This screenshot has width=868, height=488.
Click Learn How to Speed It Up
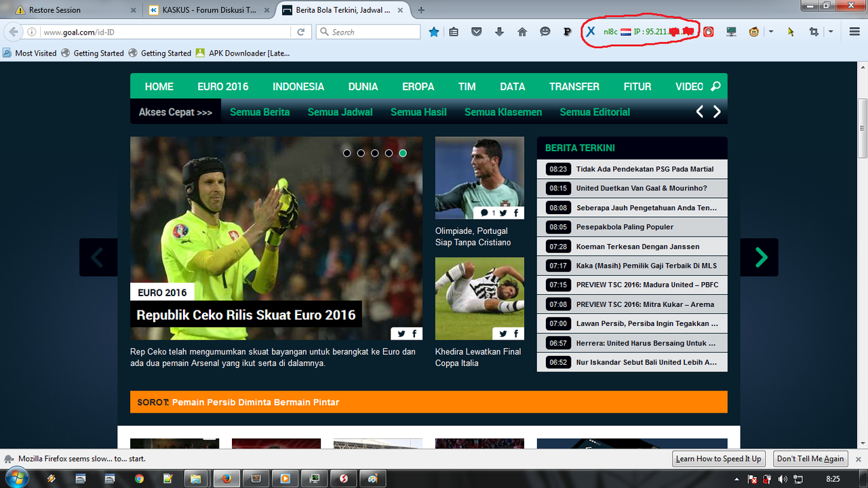[x=719, y=459]
